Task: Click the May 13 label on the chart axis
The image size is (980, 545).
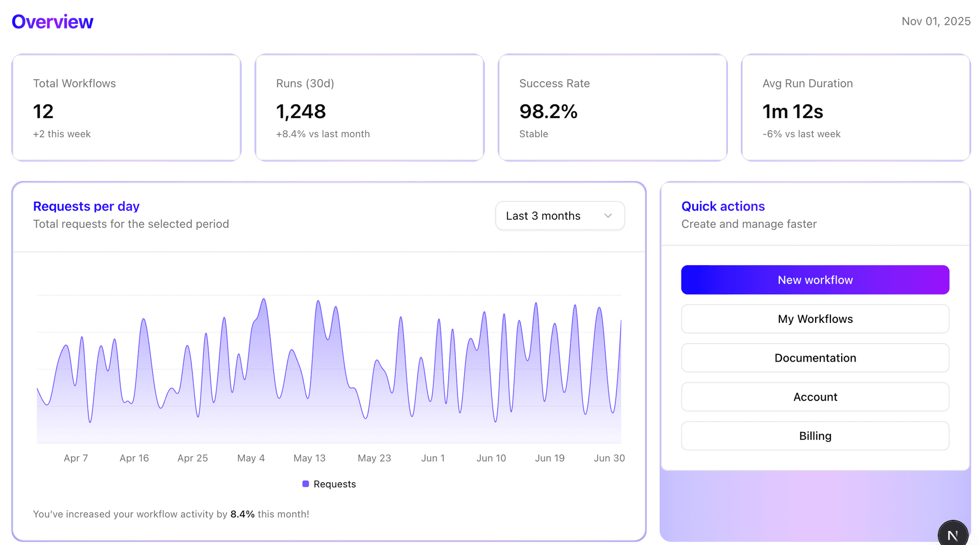Action: 309,458
